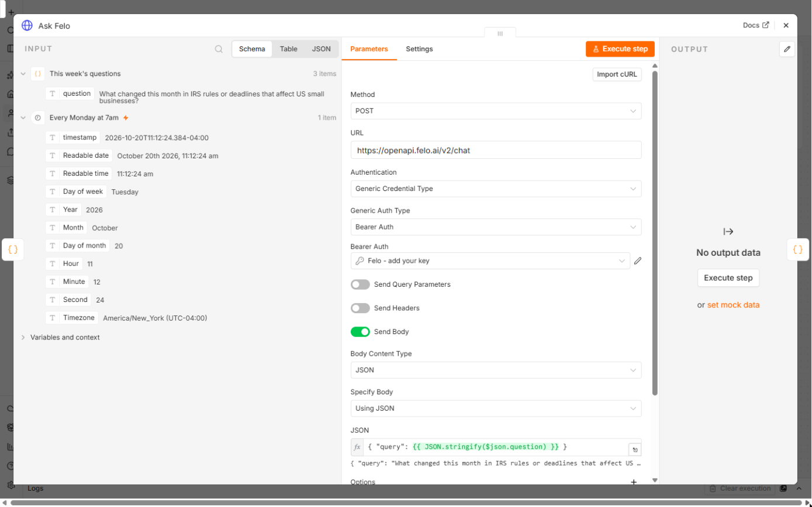Screen dimensions: 812x507
Task: Click the lightning bolt trigger icon
Action: (x=126, y=117)
